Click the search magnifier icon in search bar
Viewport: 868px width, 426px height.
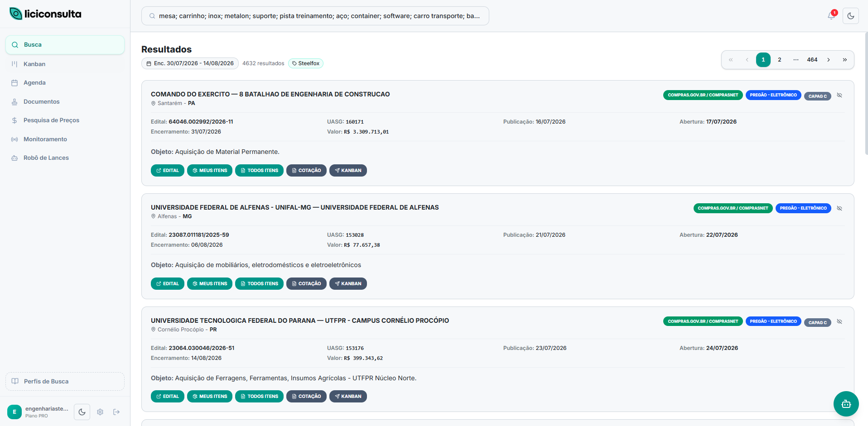pyautogui.click(x=152, y=16)
